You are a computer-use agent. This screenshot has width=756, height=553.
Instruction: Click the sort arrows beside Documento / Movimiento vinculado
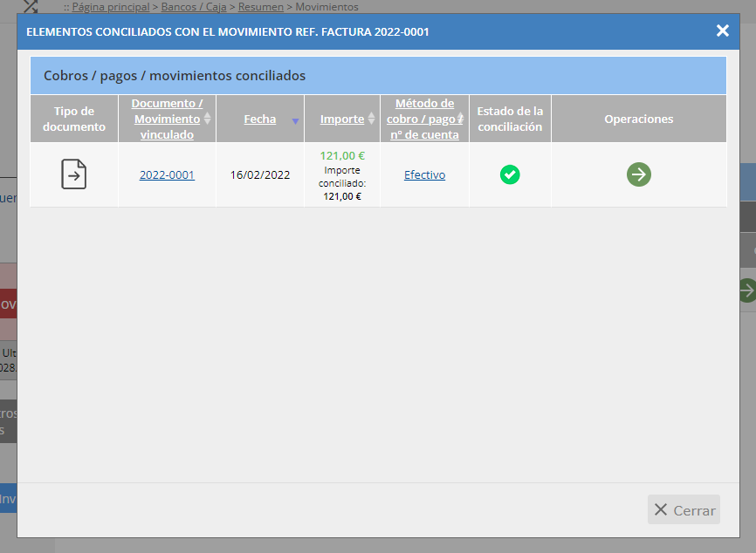click(x=207, y=119)
